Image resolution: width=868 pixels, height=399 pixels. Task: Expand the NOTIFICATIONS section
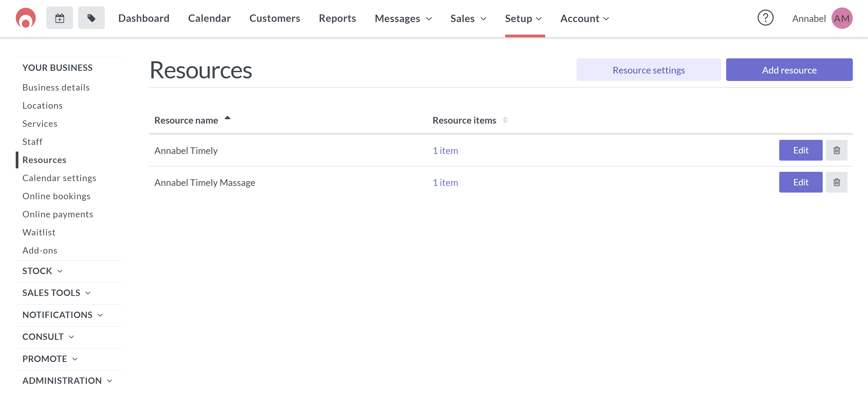tap(62, 315)
